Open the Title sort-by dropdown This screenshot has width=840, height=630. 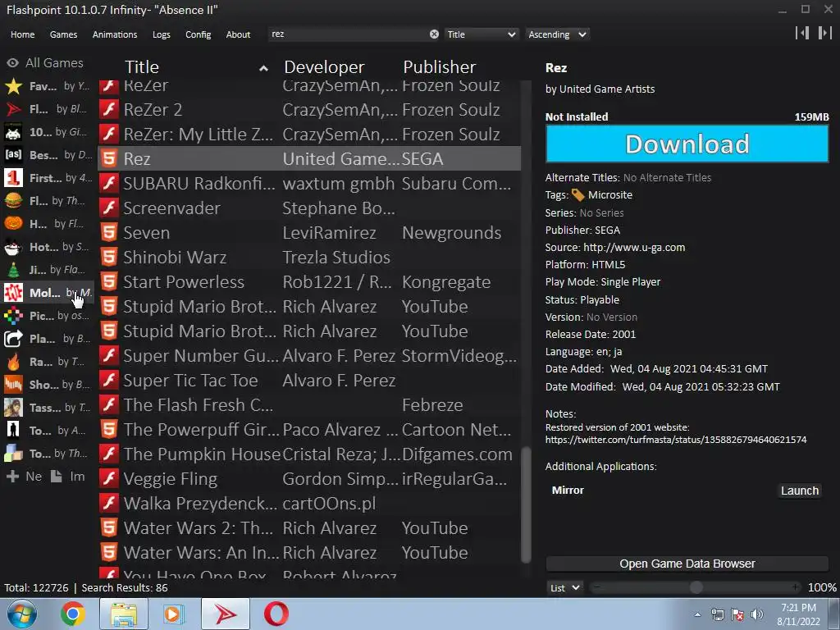pos(481,34)
